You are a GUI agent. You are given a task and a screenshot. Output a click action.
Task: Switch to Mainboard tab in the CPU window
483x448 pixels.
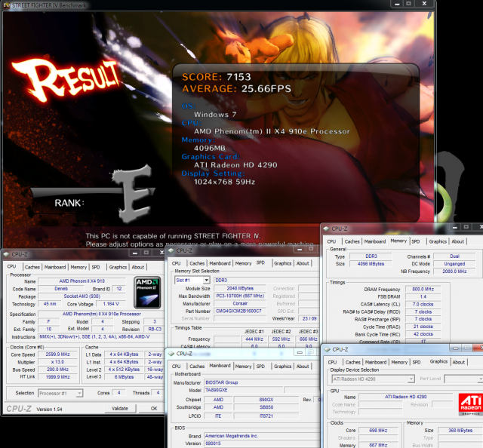click(55, 267)
